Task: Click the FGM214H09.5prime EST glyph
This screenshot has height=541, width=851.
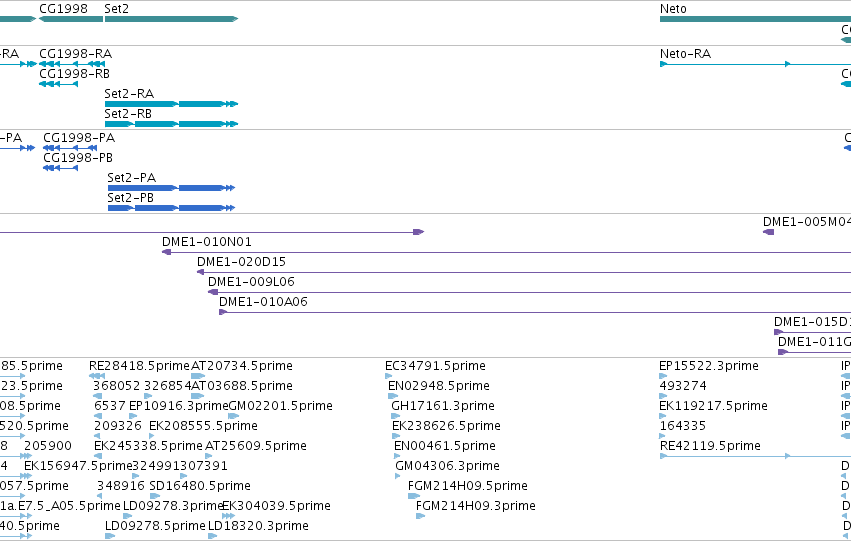Action: click(414, 496)
